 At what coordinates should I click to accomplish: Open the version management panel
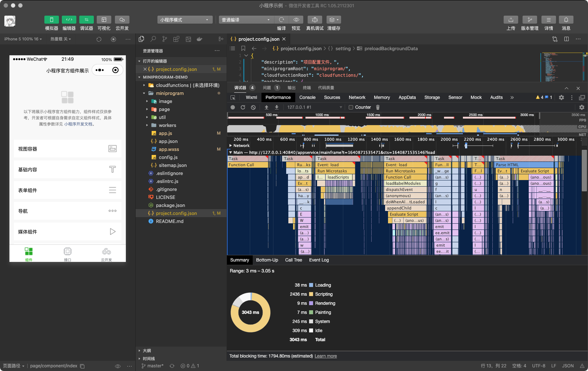click(529, 20)
